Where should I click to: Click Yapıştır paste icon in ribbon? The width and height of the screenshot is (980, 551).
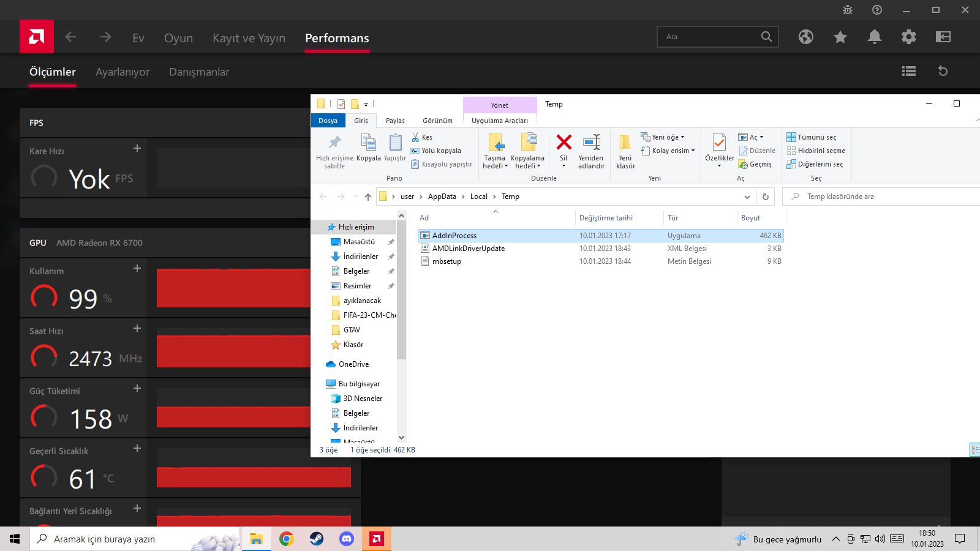point(395,148)
